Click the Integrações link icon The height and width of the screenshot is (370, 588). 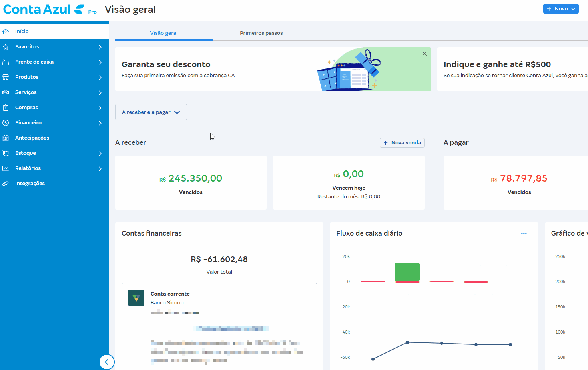pyautogui.click(x=6, y=183)
